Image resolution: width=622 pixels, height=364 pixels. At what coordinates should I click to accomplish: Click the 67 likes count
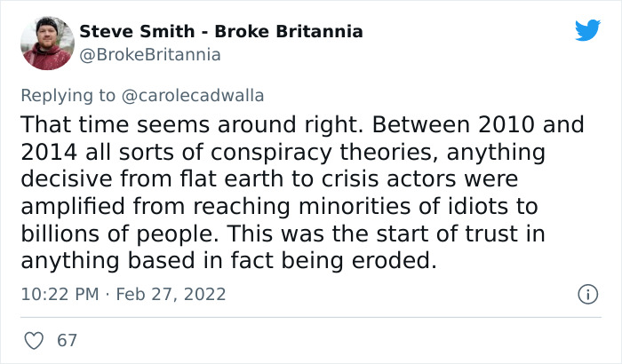(x=66, y=340)
